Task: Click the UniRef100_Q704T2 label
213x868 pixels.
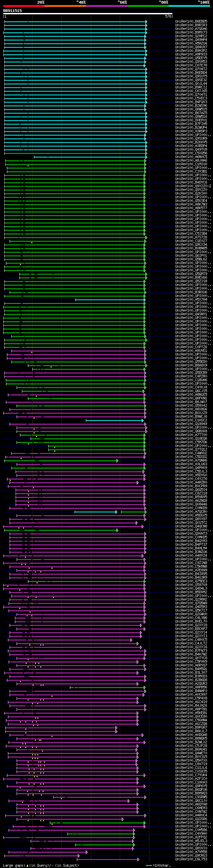Action: pos(191,69)
